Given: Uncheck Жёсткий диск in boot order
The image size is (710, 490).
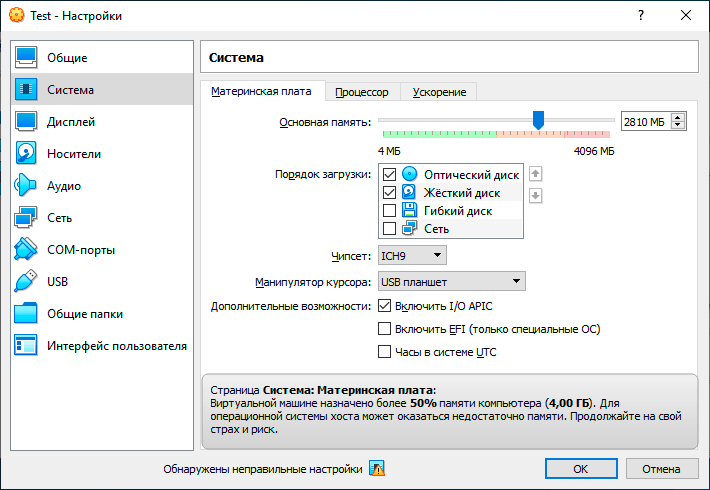Looking at the screenshot, I should [389, 192].
